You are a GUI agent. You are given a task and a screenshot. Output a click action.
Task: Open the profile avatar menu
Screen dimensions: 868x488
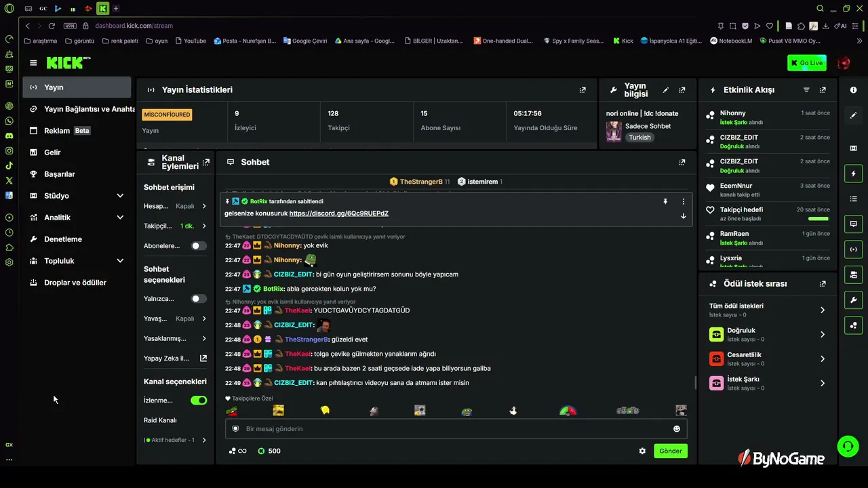point(844,63)
